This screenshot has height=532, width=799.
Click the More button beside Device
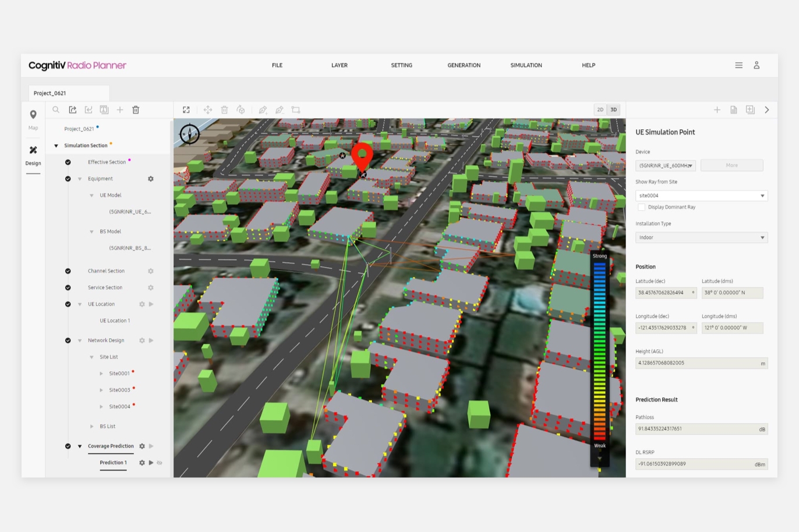coord(731,165)
